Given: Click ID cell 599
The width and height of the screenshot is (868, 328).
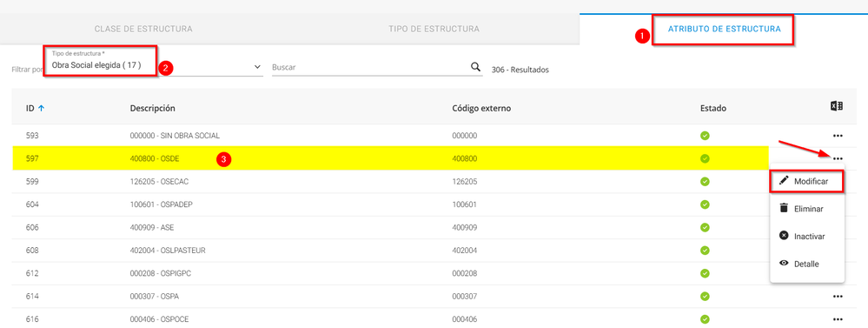Looking at the screenshot, I should click(32, 181).
